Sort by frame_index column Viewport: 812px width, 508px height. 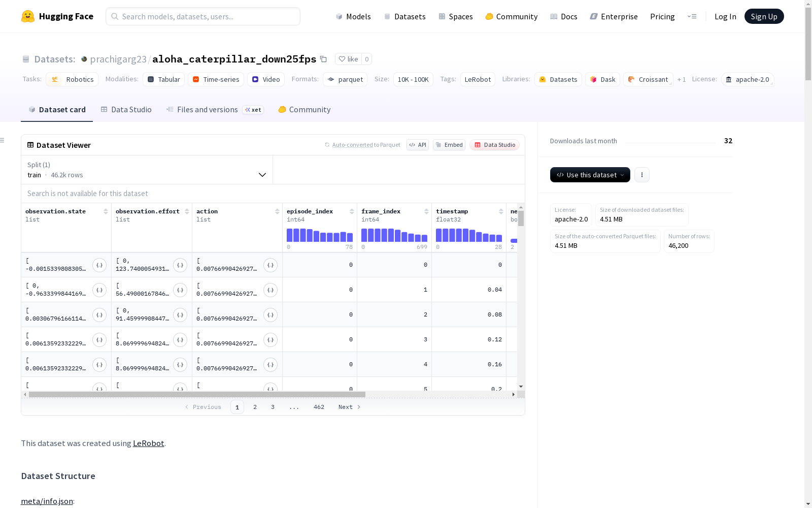pos(426,211)
